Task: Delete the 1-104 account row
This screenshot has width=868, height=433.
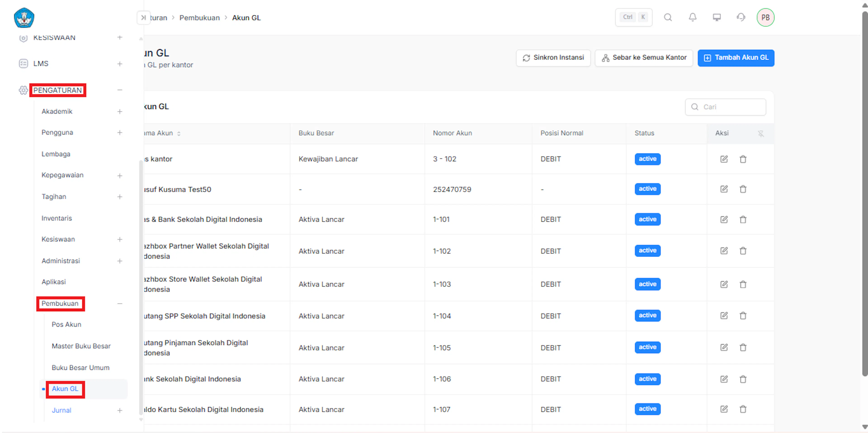Action: [x=743, y=316]
